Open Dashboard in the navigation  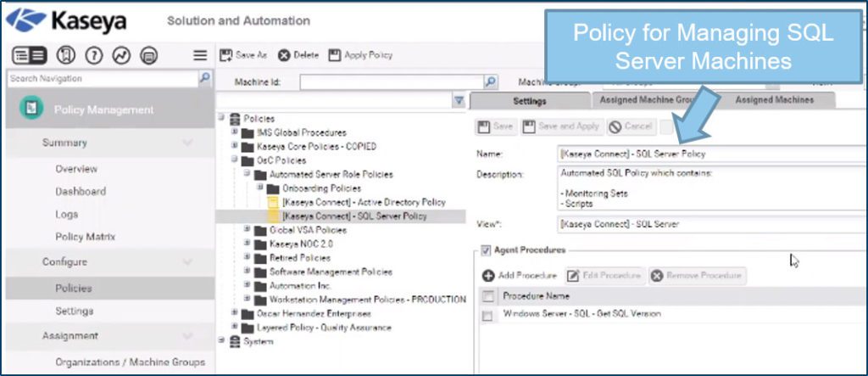(81, 192)
